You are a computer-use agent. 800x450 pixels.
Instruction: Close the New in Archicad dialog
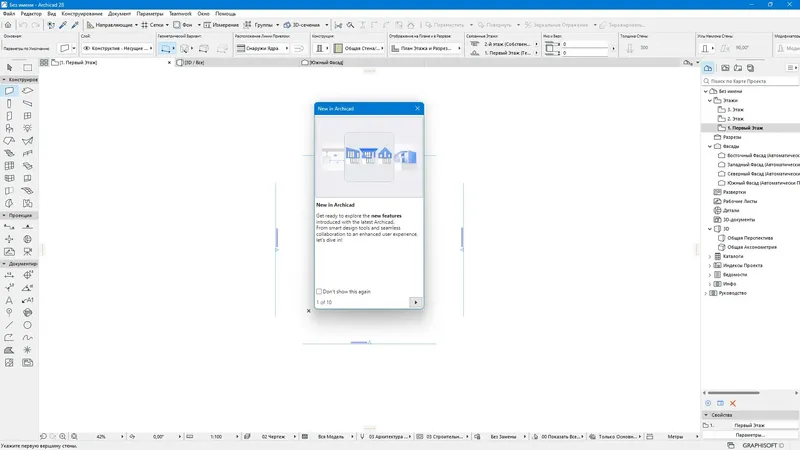[417, 108]
